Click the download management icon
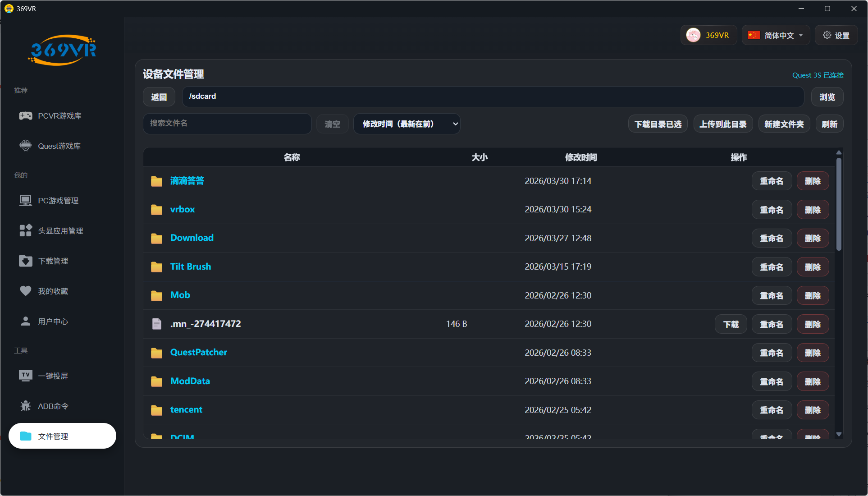 click(x=26, y=261)
